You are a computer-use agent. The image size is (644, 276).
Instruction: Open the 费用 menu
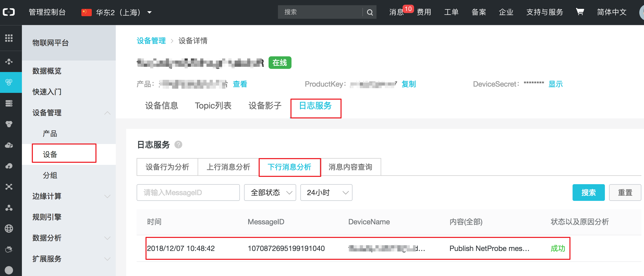pos(424,12)
